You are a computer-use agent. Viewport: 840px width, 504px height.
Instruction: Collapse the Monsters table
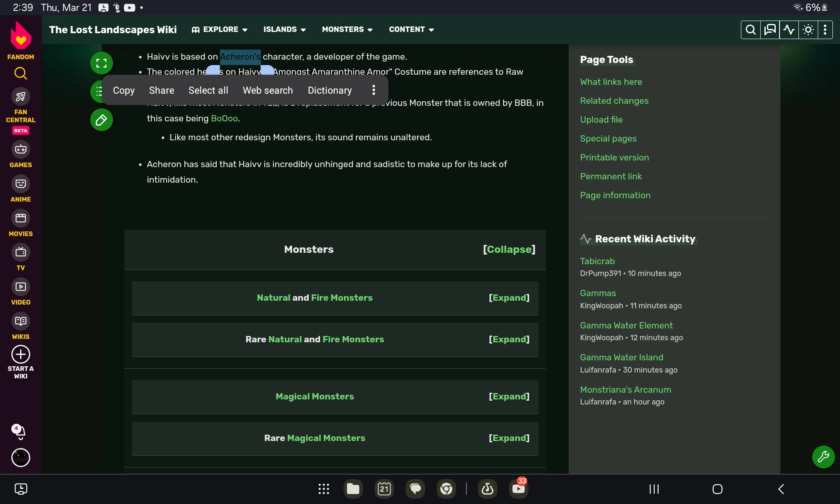[x=509, y=249]
